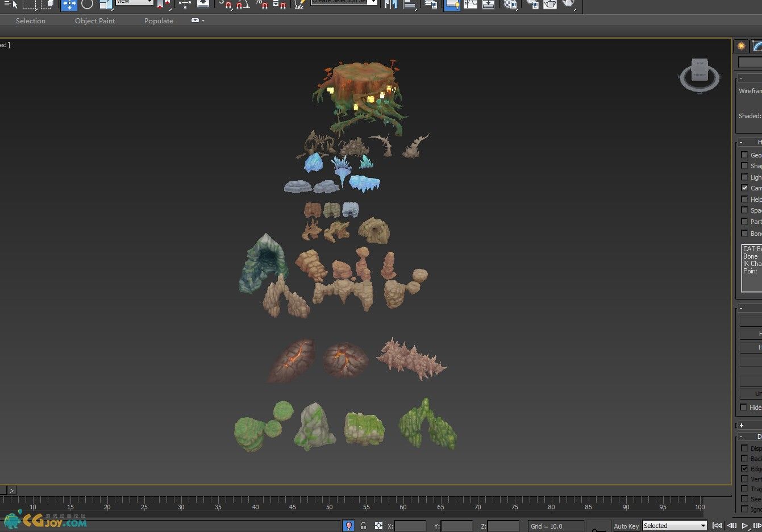Screen dimensions: 762x532
Task: Choose the rectangular selection region tool
Action: [30, 4]
